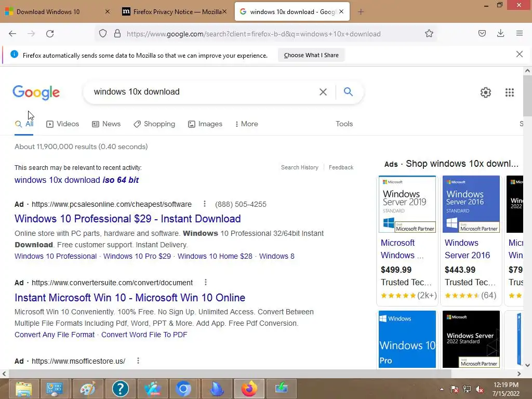The height and width of the screenshot is (399, 532).
Task: Click the Windows 8 sitelink
Action: 277,256
